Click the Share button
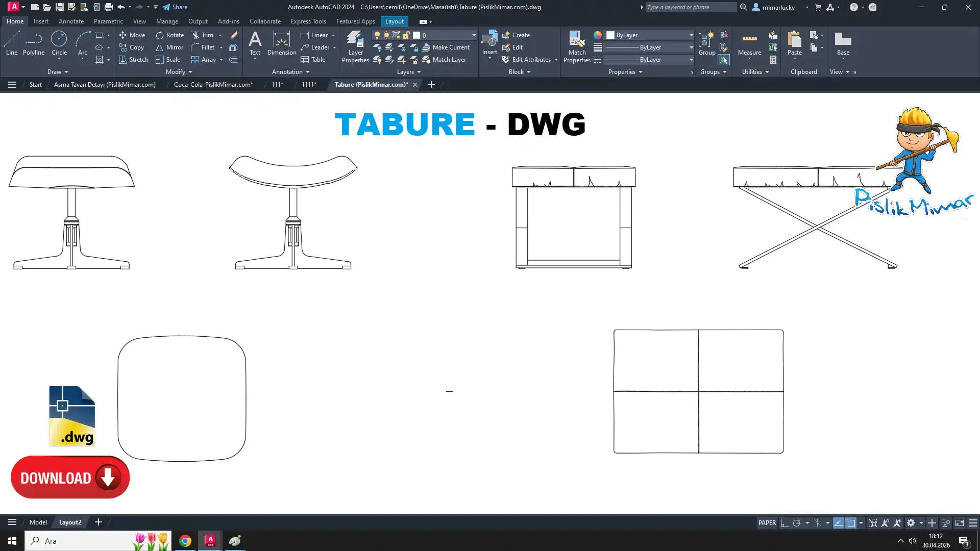Screen dimensions: 980x551 click(x=175, y=7)
